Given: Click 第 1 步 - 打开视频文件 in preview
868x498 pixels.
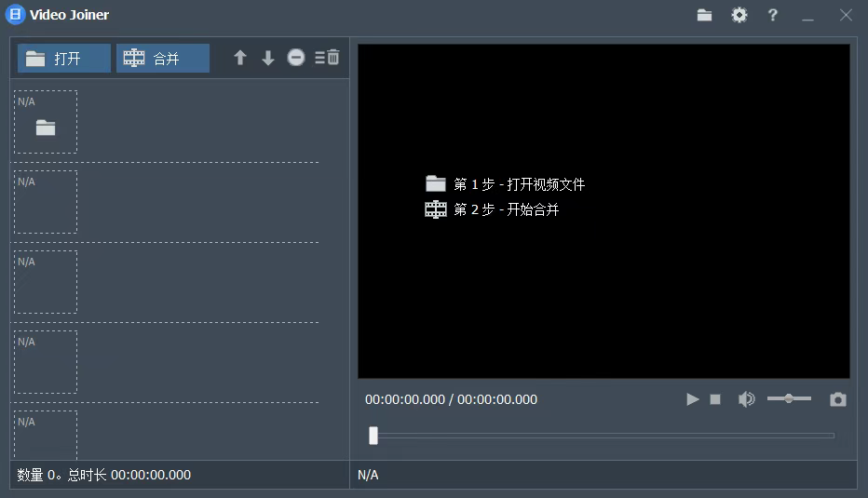Looking at the screenshot, I should [520, 184].
